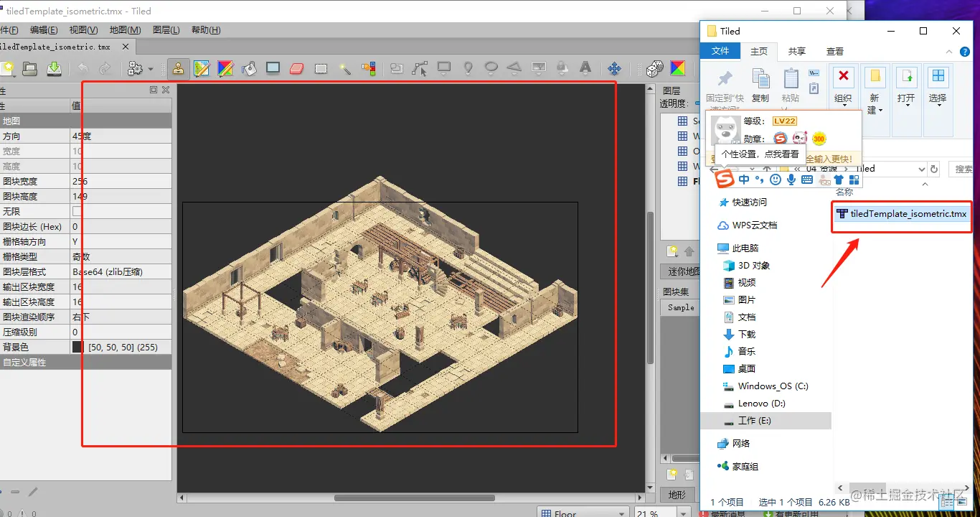Open the command gear dropdown arrow

(150, 69)
